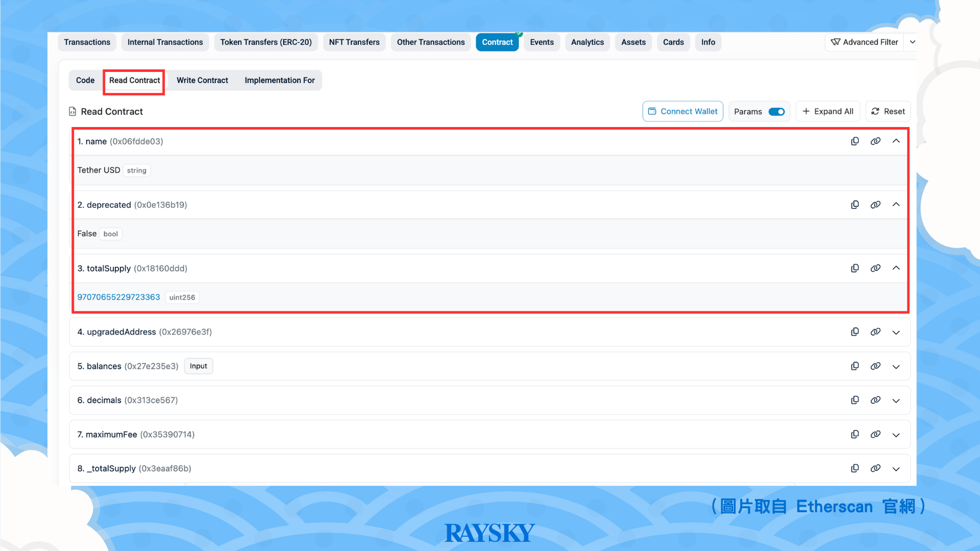Copy method name for 8. _totalSupply
This screenshot has height=551, width=980.
tap(855, 468)
